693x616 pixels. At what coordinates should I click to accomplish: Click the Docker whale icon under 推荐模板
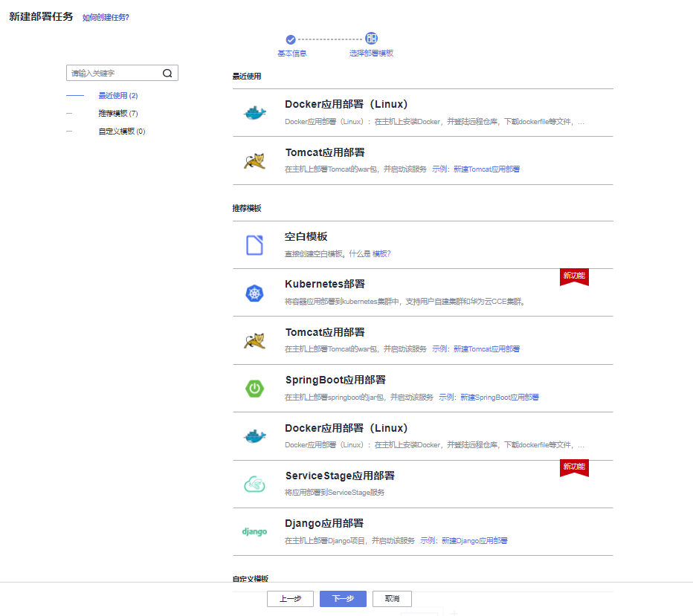(254, 437)
